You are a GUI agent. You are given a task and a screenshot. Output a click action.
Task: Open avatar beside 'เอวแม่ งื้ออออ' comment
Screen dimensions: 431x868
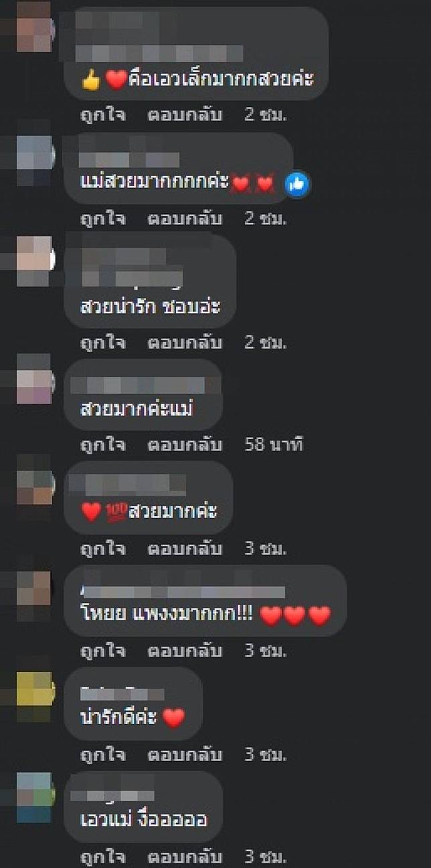[x=33, y=796]
